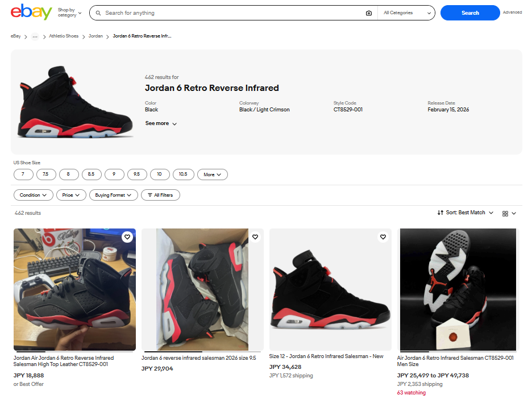Focus the Search for anything field

pyautogui.click(x=232, y=13)
